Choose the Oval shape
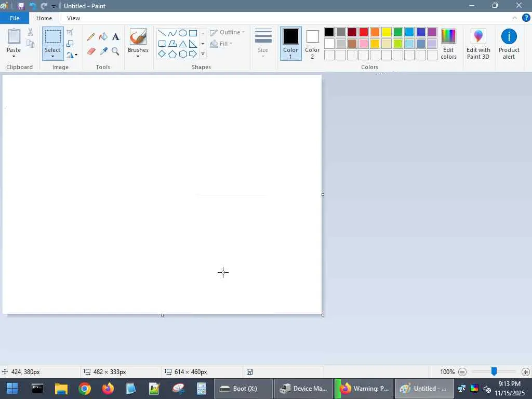The image size is (532, 399). pyautogui.click(x=182, y=33)
